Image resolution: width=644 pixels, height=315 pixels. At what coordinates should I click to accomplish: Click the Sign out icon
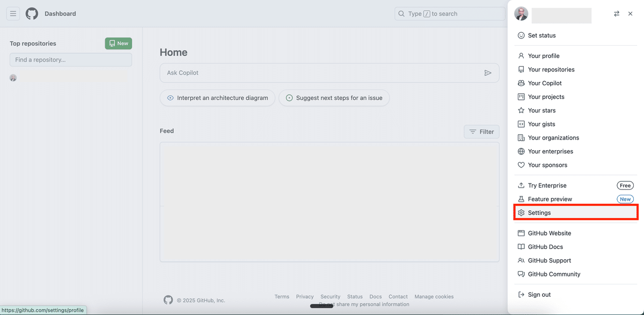tap(521, 295)
